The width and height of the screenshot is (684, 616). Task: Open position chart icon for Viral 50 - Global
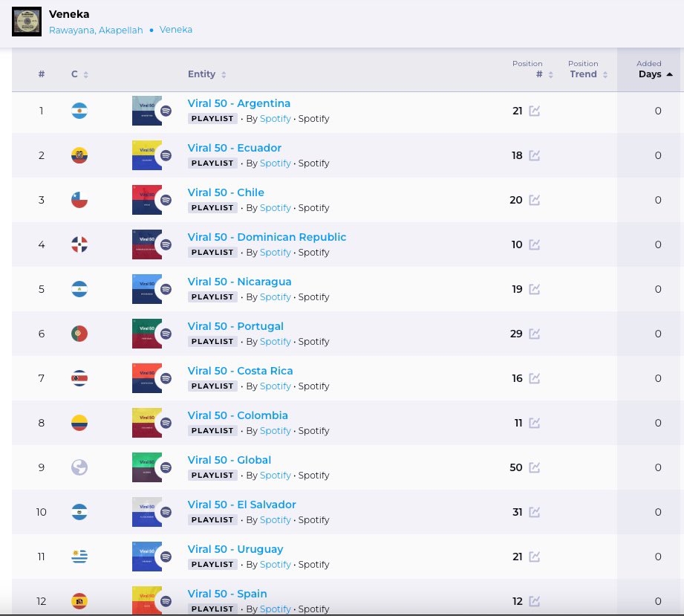[535, 467]
